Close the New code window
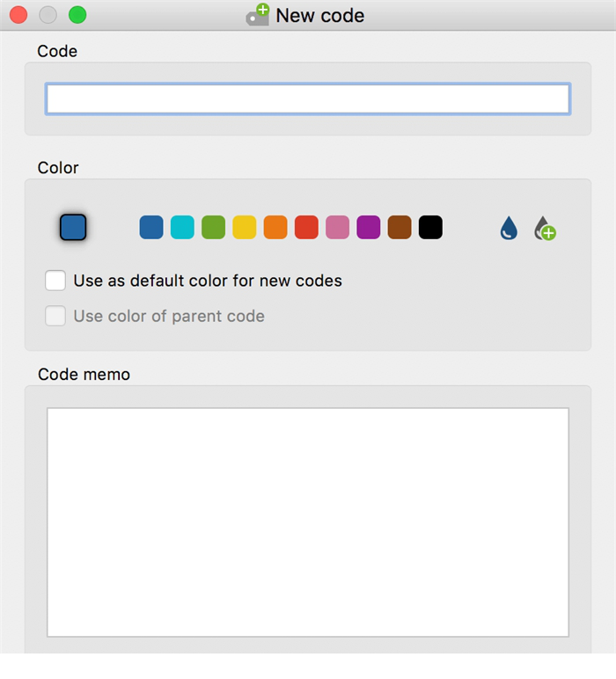 tap(18, 15)
